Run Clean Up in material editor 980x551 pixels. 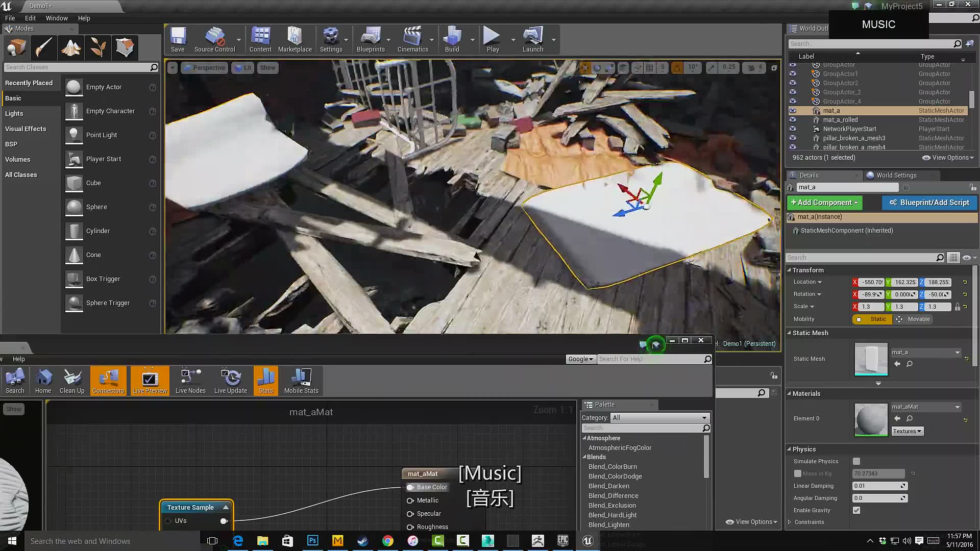[72, 381]
